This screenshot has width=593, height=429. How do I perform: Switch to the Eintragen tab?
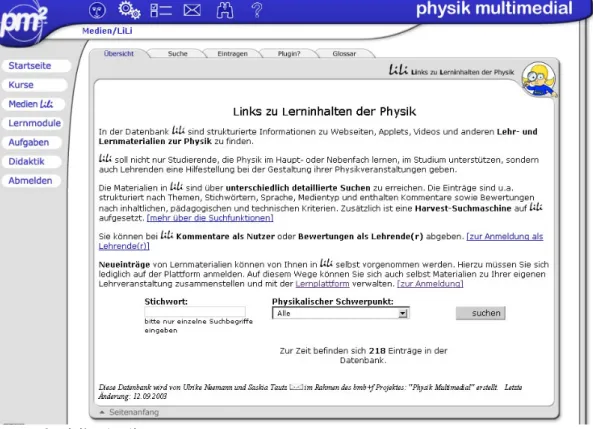click(232, 54)
